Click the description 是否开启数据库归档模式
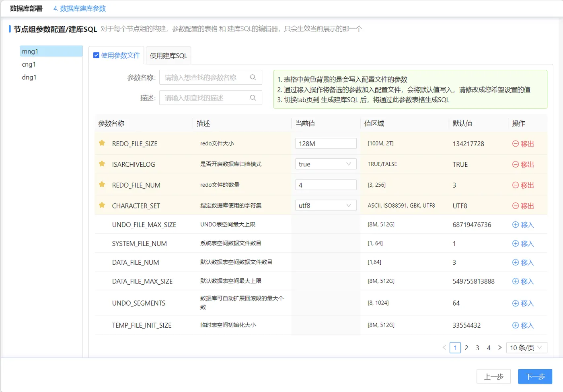 tap(231, 164)
